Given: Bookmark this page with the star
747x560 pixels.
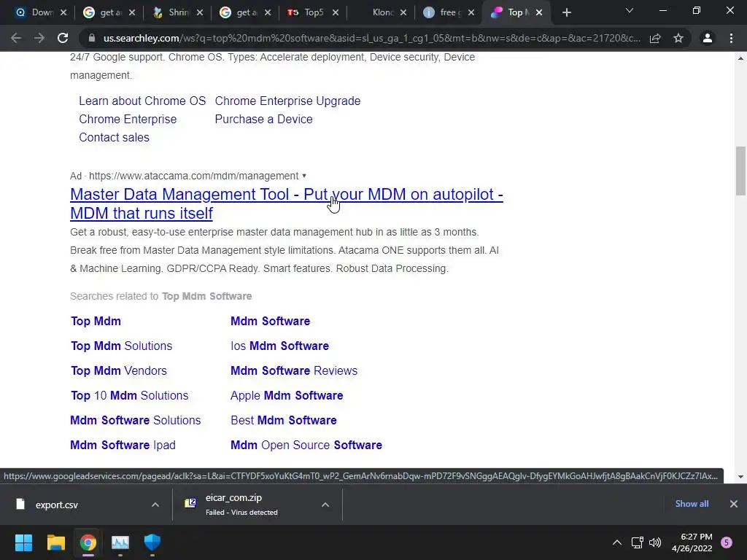Looking at the screenshot, I should click(678, 38).
